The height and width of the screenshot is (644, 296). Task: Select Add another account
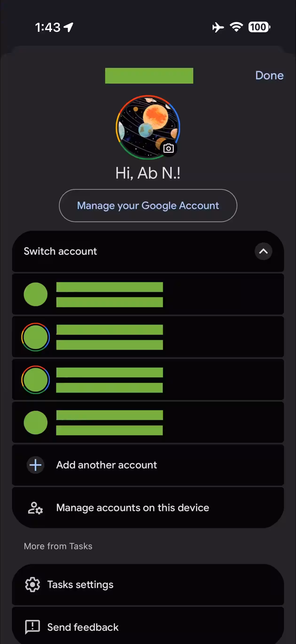[107, 465]
